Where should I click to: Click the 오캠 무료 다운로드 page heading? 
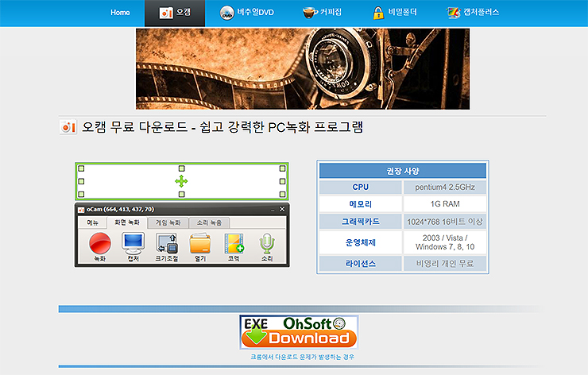222,127
